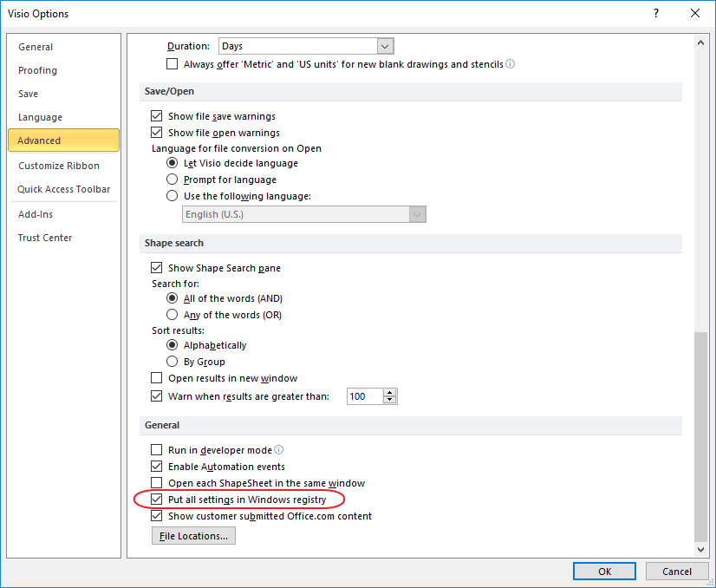
Task: Choose All of the words (AND)
Action: [172, 298]
